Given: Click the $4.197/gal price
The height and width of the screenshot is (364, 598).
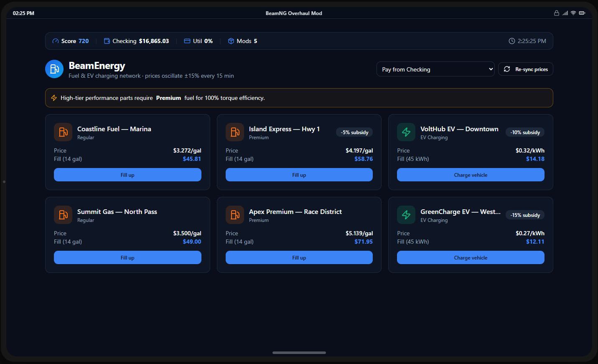Looking at the screenshot, I should [x=359, y=150].
